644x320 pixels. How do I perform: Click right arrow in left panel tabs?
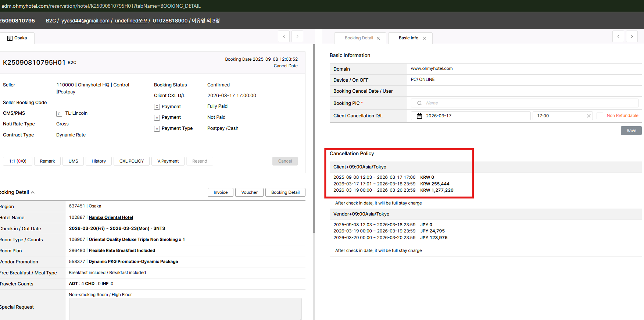[x=297, y=36]
